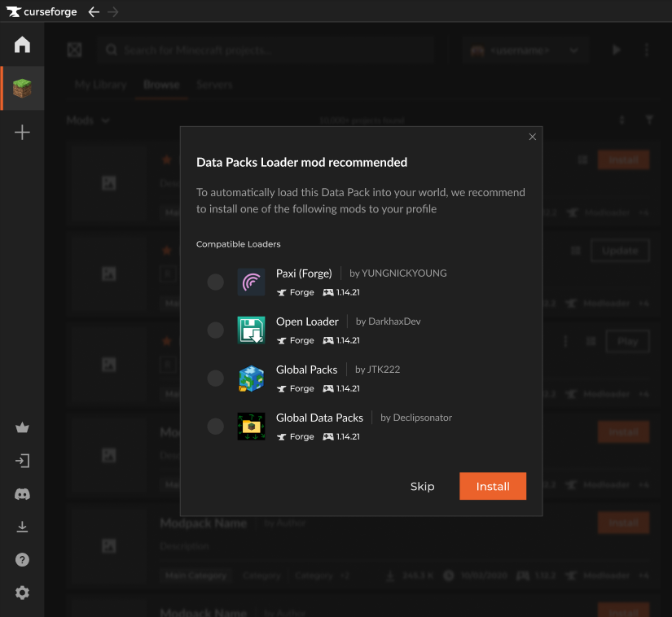Click the orange Install button in dialog
The width and height of the screenshot is (672, 617).
coord(493,486)
